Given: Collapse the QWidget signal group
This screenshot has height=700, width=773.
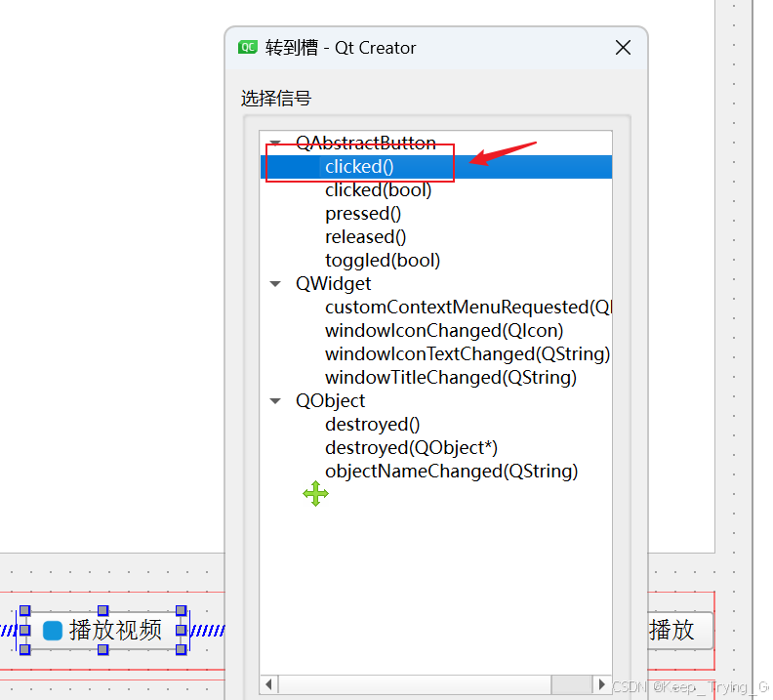Looking at the screenshot, I should (x=275, y=284).
